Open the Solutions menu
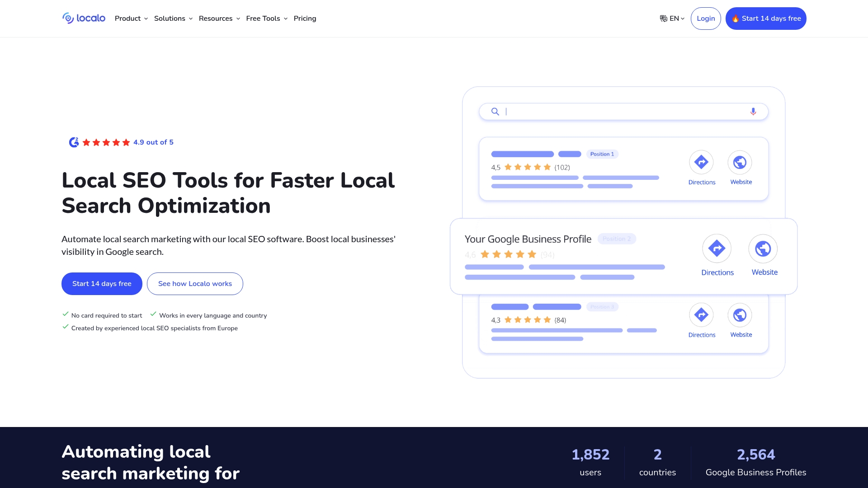 tap(172, 19)
